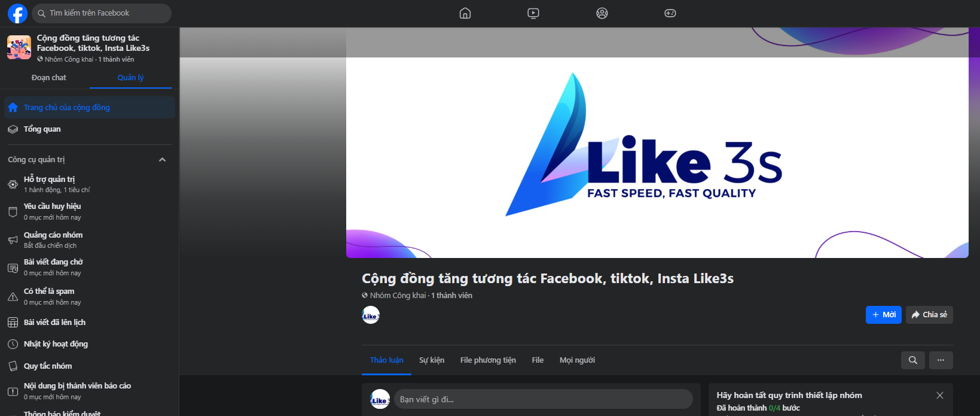Close the group setup card
This screenshot has height=416, width=980.
(940, 396)
